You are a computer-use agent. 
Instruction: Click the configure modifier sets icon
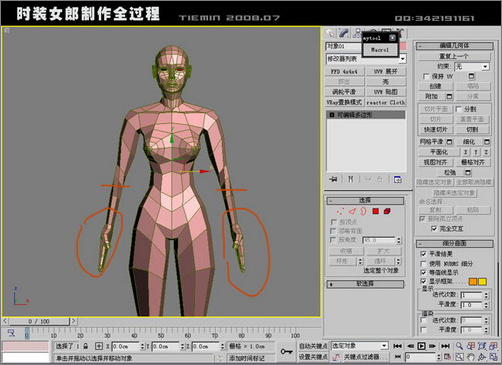(x=398, y=179)
